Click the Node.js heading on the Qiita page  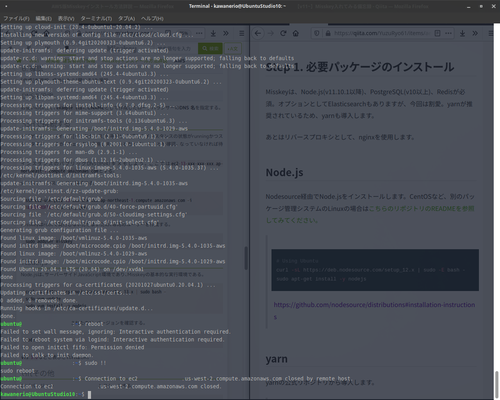point(284,172)
